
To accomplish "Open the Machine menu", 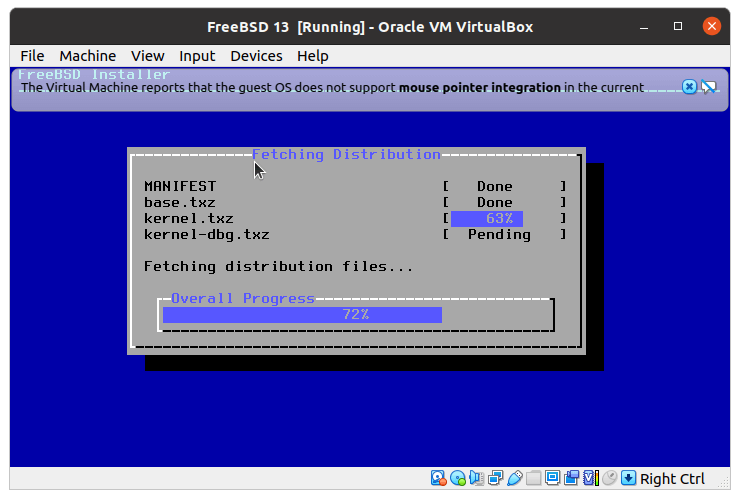I will [x=88, y=56].
